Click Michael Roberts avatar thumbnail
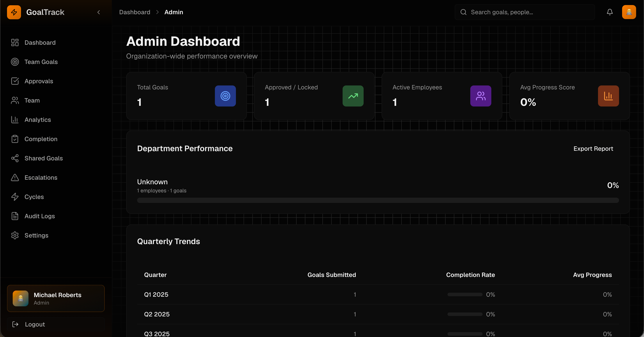Viewport: 644px width, 337px height. point(21,298)
